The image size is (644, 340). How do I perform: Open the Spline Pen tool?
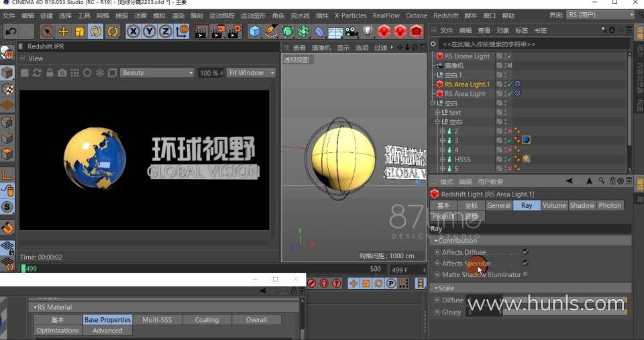[x=270, y=32]
